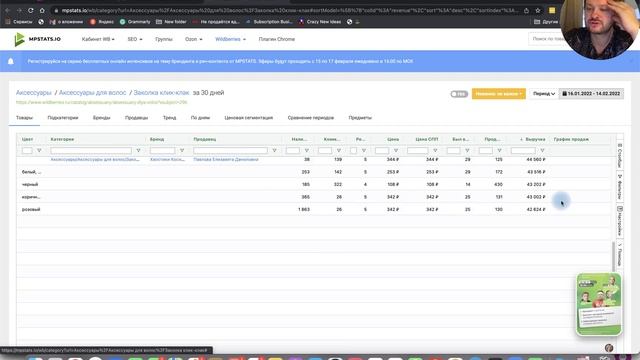Open filter icon for Нали... column
The image size is (640, 360).
(x=307, y=151)
